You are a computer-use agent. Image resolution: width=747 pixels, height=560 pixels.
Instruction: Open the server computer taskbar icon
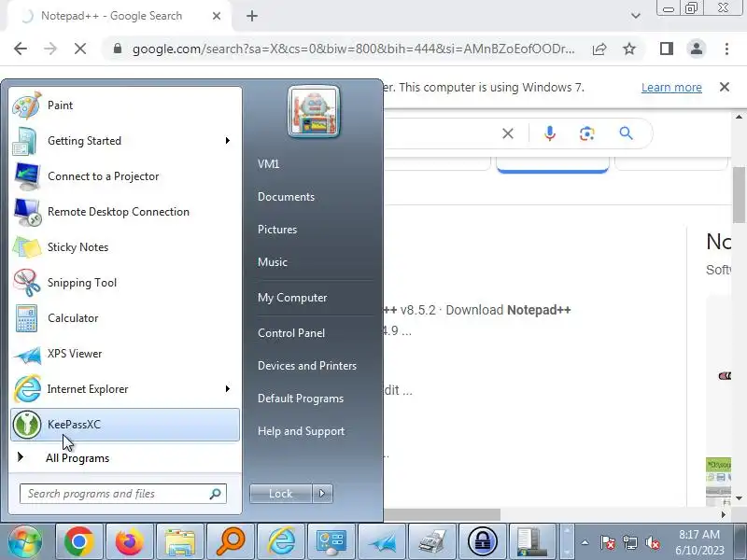(x=532, y=542)
